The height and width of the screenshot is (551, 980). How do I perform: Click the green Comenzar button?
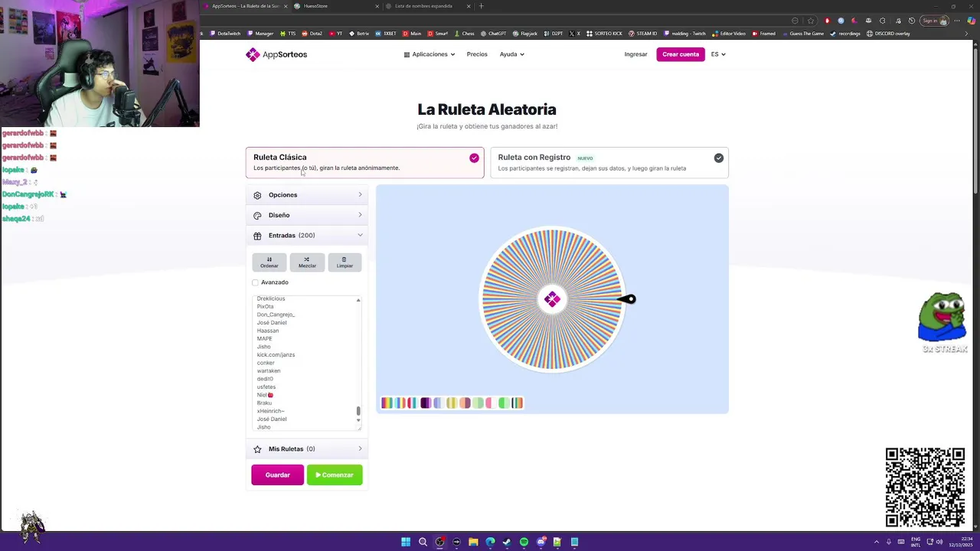pos(335,475)
